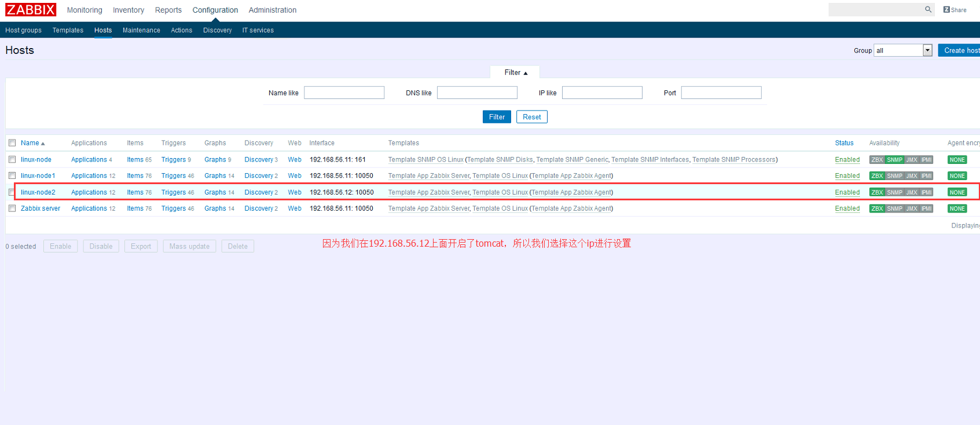Check the linux-node2 host checkbox
This screenshot has width=980, height=425.
[x=12, y=192]
